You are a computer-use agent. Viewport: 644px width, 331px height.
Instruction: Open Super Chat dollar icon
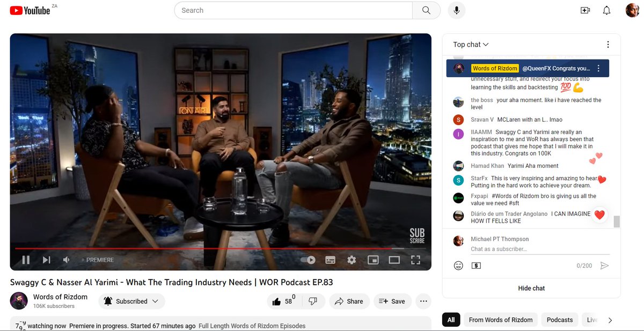coord(476,266)
